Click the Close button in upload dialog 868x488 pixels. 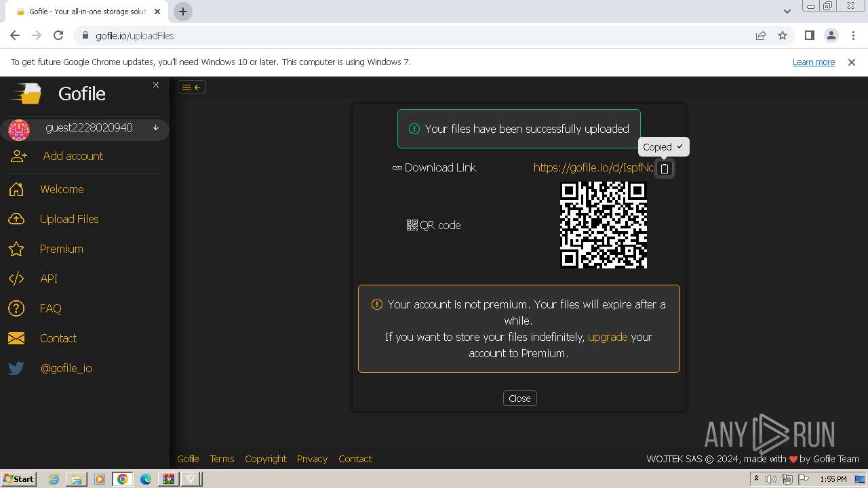(519, 399)
